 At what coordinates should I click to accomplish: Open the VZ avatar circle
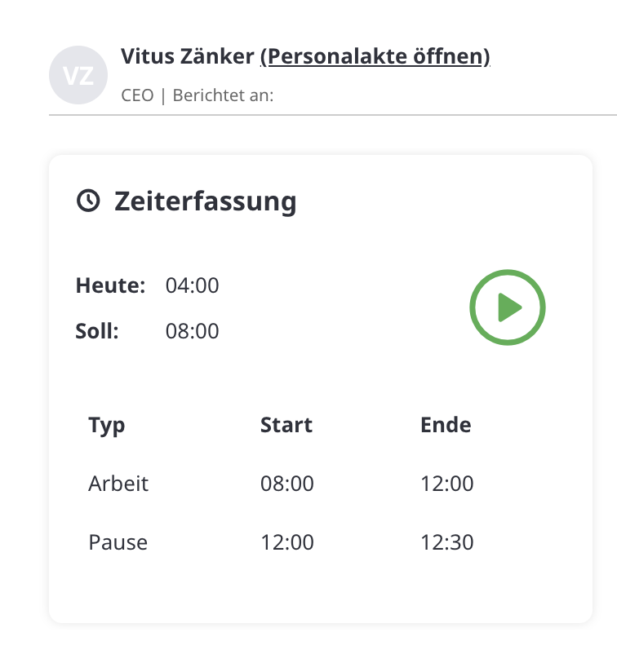click(78, 75)
